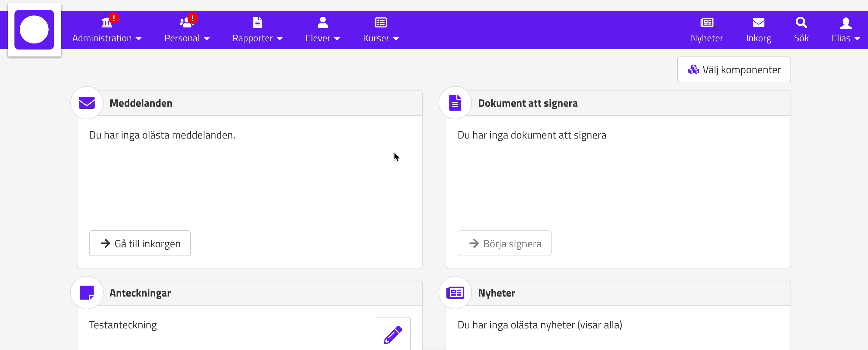Click the Gå till inkorgen button

pos(140,243)
